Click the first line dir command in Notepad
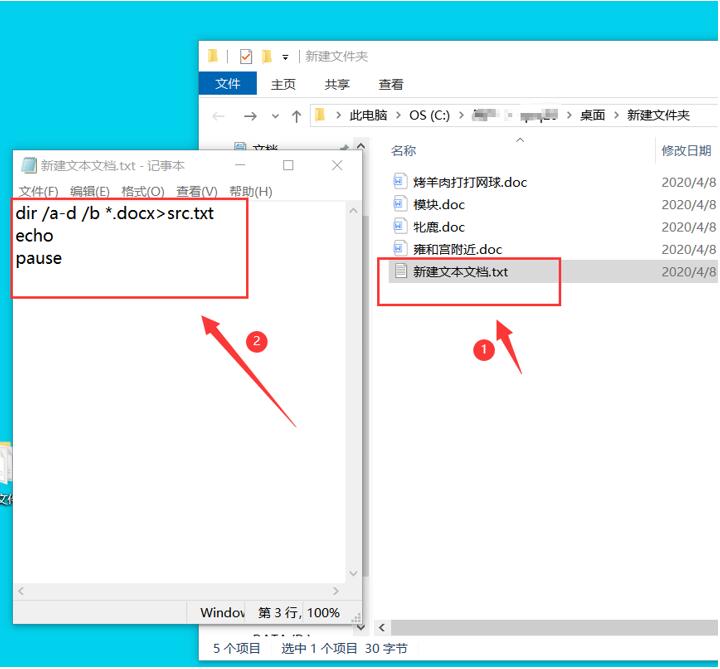Image resolution: width=720 pixels, height=669 pixels. pos(114,214)
